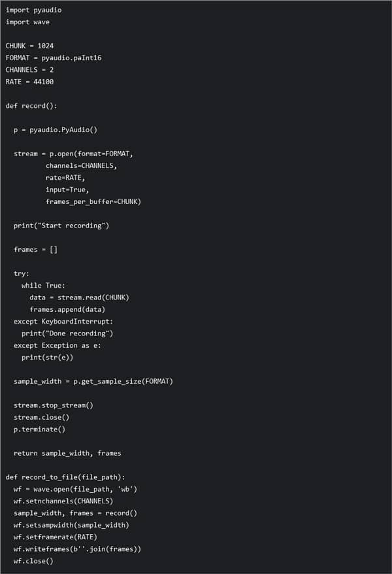The image size is (392, 574).
Task: Click the 'while True:' line
Action: pyautogui.click(x=43, y=285)
